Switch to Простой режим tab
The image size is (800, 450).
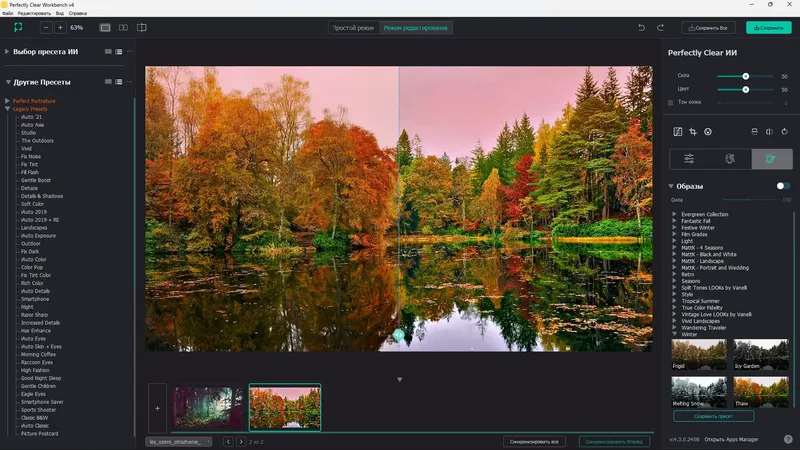click(353, 28)
